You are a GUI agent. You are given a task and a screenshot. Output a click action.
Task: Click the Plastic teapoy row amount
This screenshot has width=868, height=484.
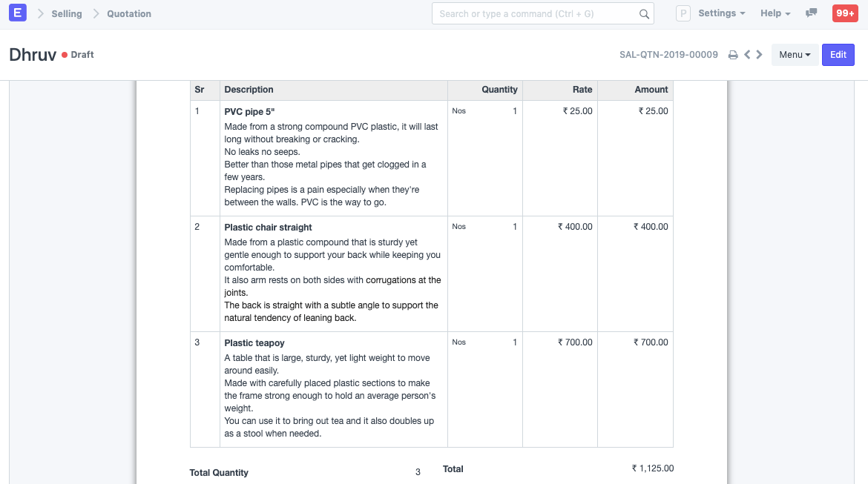click(651, 342)
